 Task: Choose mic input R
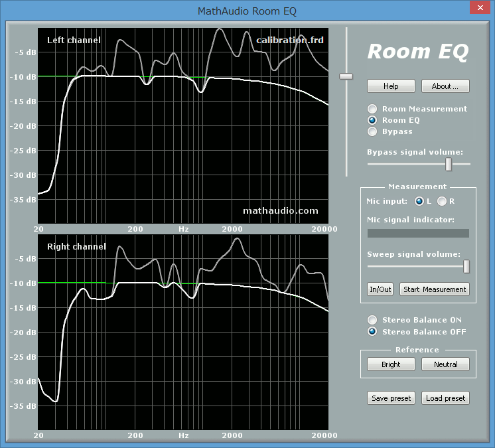(442, 201)
